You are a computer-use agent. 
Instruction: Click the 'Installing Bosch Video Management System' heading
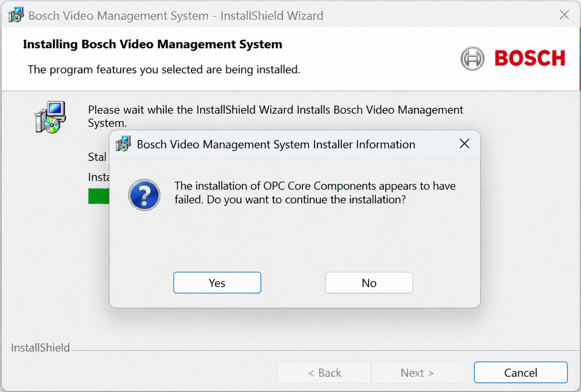(x=153, y=44)
